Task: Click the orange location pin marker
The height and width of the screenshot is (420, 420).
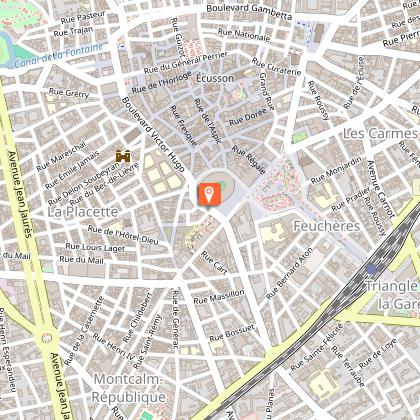Action: tap(209, 194)
